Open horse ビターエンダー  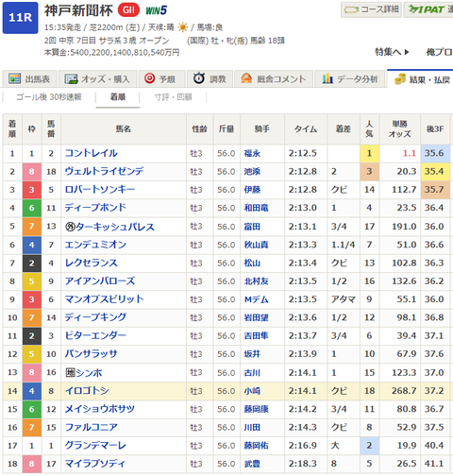(x=95, y=335)
